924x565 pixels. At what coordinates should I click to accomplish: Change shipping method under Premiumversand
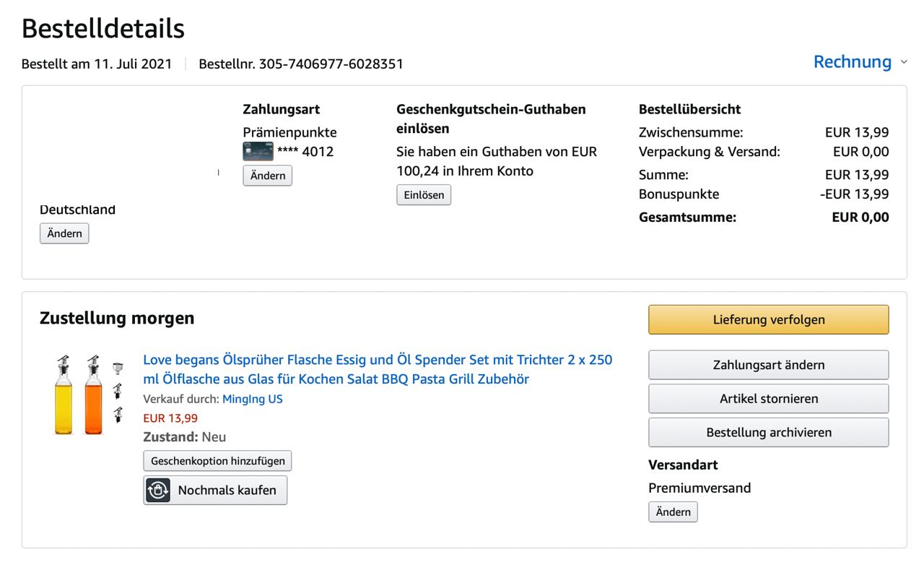[673, 512]
